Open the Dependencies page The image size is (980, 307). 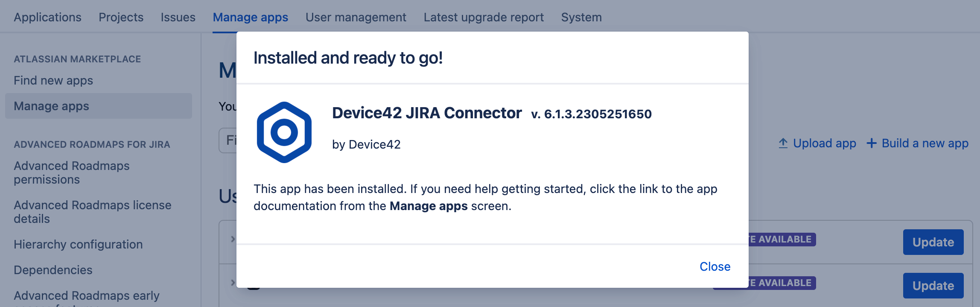(x=53, y=270)
